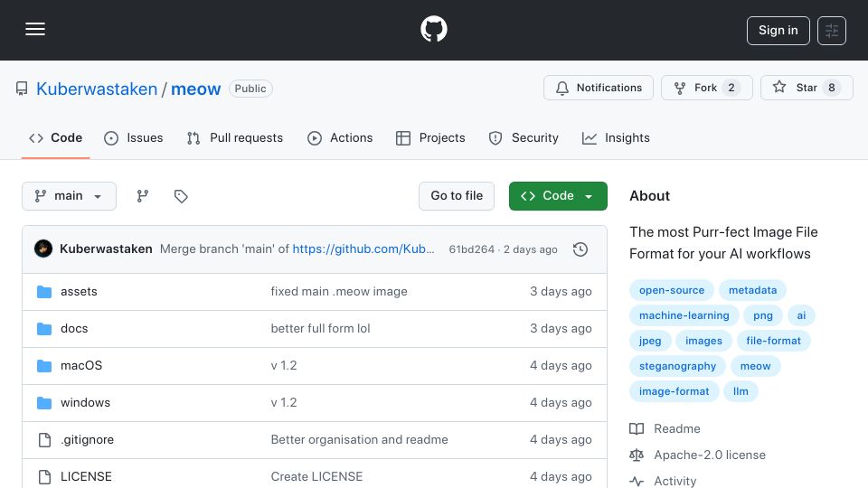Expand the main branch dropdown
This screenshot has height=488, width=868.
point(70,196)
